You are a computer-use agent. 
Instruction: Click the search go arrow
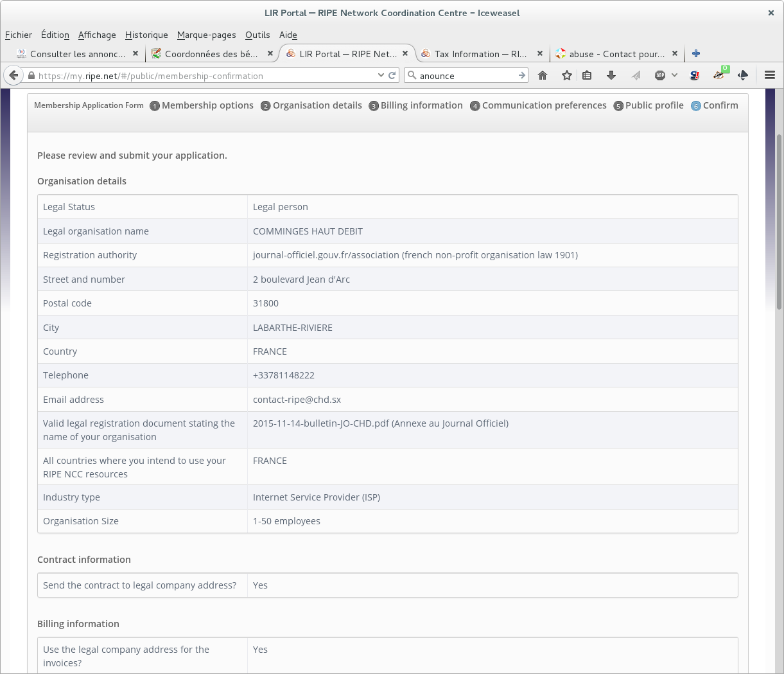pos(521,76)
